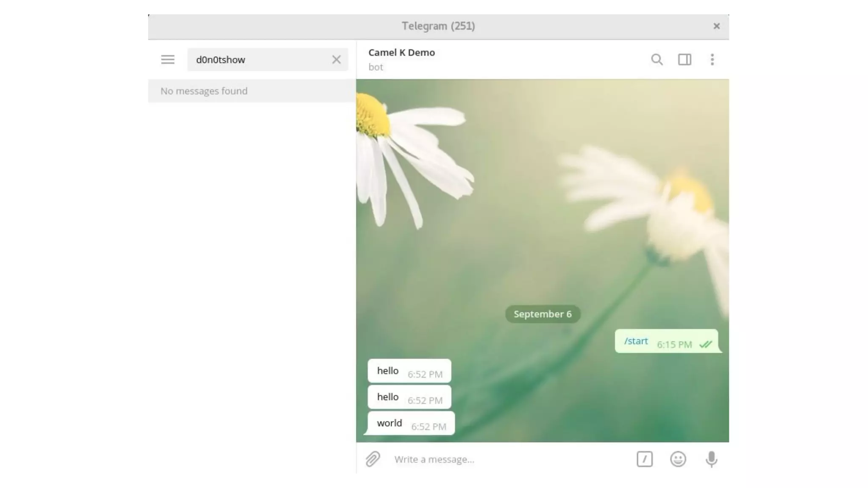Screen dimensions: 868x488
Task: Click the Write a message input field
Action: pos(504,459)
